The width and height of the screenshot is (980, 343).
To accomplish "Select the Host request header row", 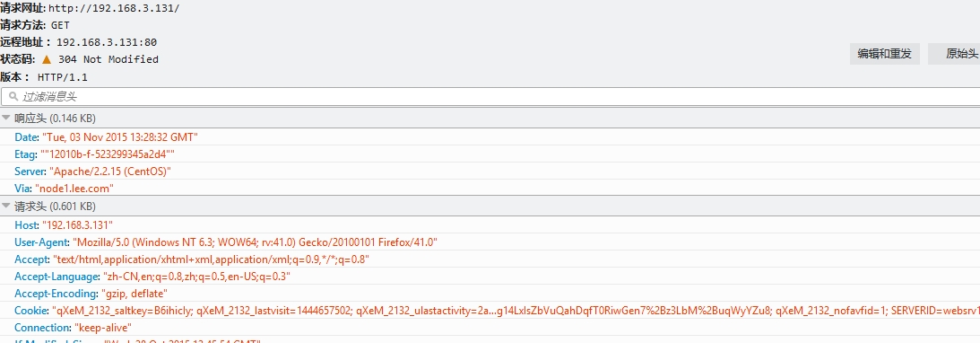I will coord(490,224).
